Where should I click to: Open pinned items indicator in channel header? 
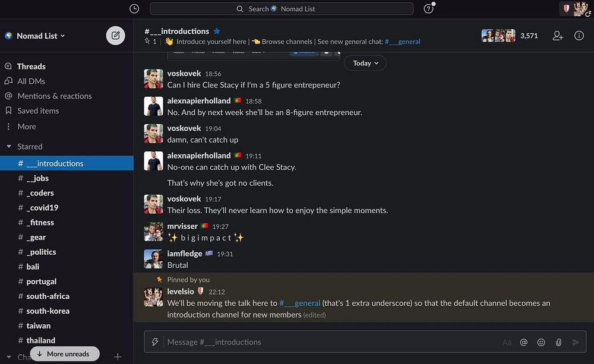[x=150, y=42]
